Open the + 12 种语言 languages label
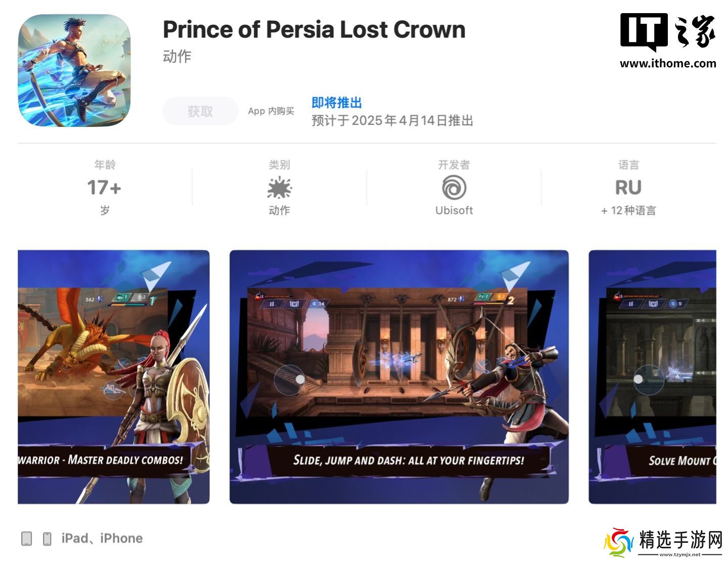 (x=628, y=211)
